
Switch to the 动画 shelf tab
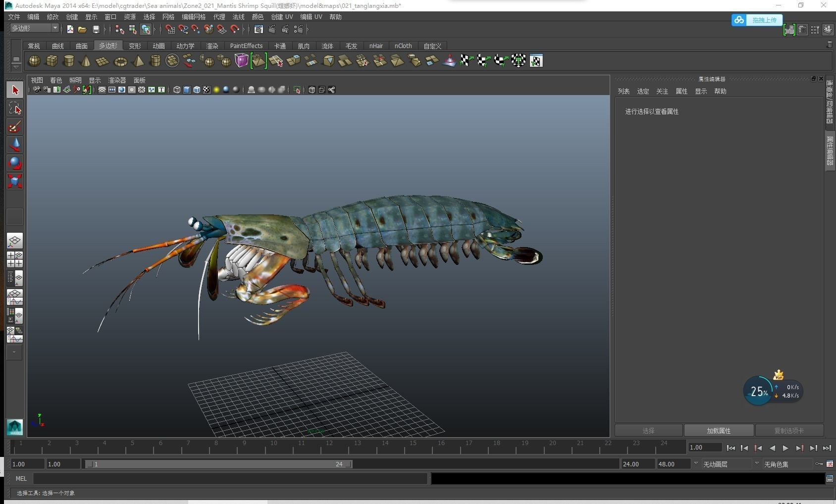(x=158, y=46)
